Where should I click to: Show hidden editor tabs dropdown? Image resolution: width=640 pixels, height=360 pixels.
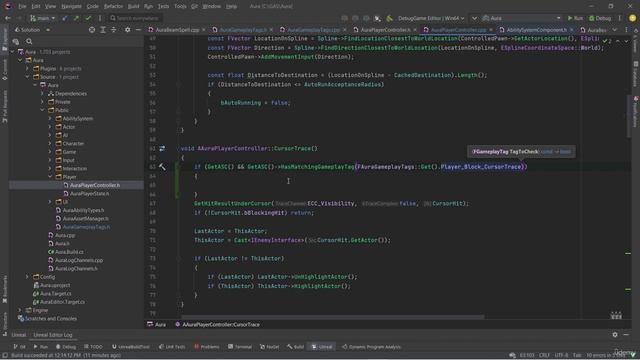point(615,30)
